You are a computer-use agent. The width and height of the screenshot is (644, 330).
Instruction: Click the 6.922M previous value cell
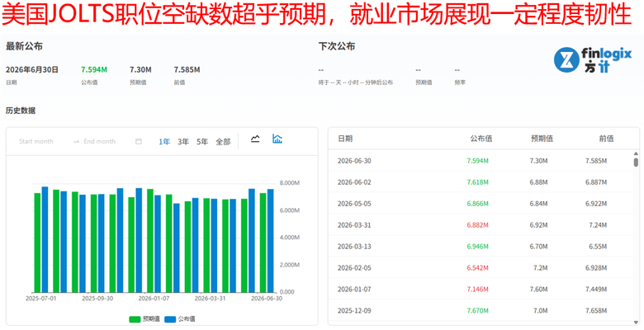(596, 204)
